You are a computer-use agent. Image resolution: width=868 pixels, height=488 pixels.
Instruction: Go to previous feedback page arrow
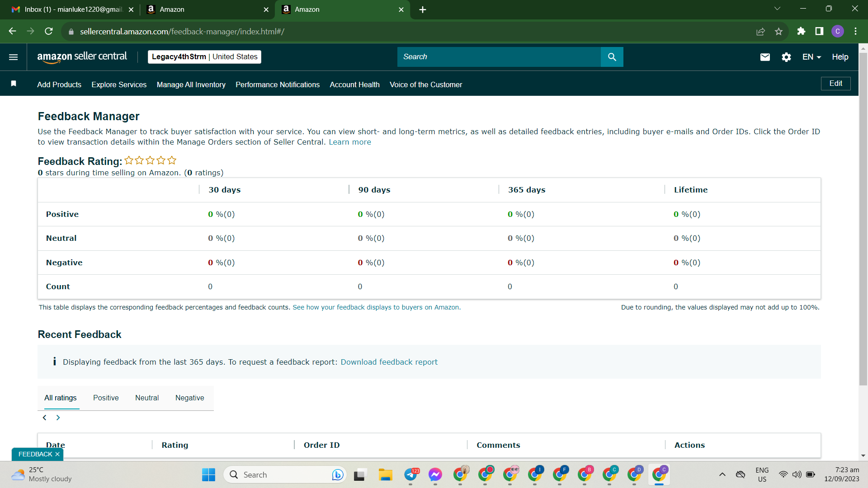point(44,418)
